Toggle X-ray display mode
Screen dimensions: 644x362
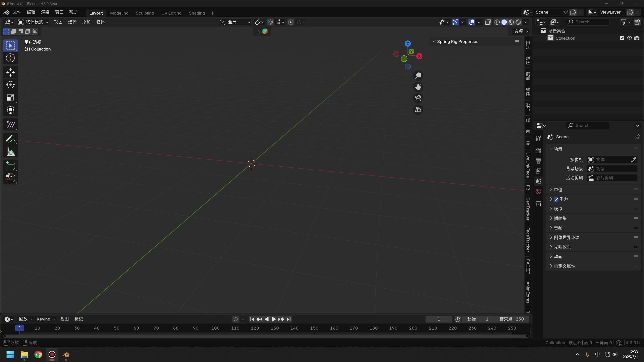point(488,22)
